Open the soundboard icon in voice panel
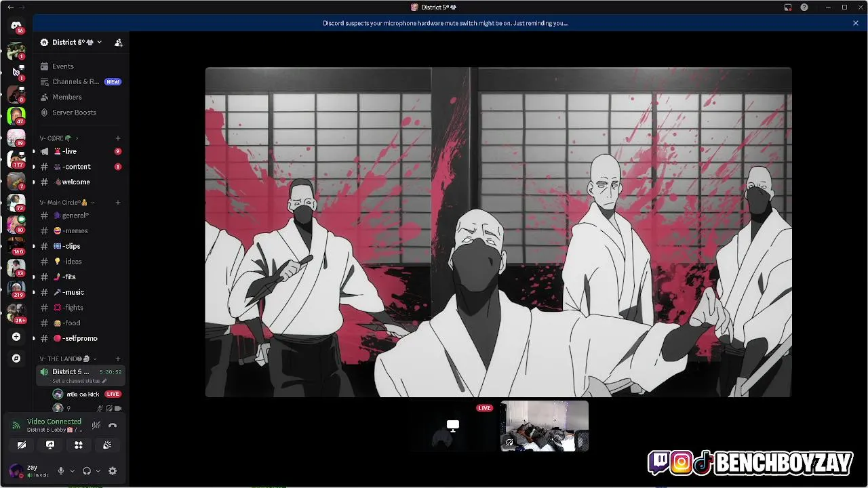This screenshot has width=868, height=488. tap(107, 445)
